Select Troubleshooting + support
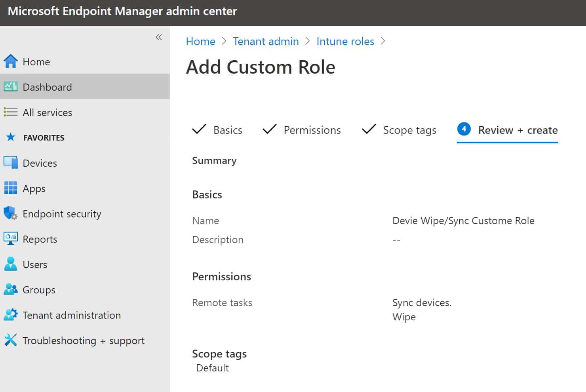This screenshot has height=392, width=586. coord(84,340)
